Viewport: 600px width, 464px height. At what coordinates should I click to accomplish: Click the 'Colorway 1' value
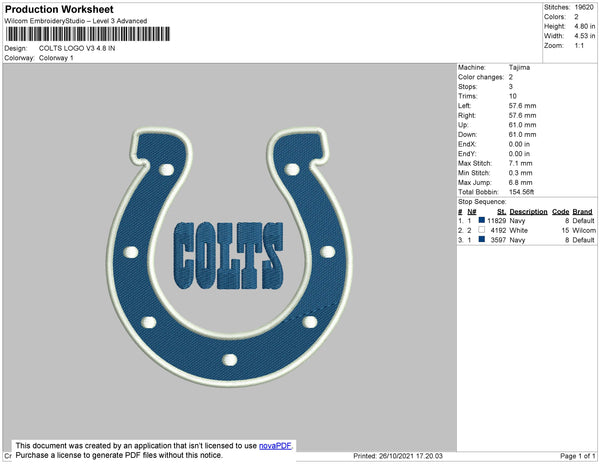[56, 58]
